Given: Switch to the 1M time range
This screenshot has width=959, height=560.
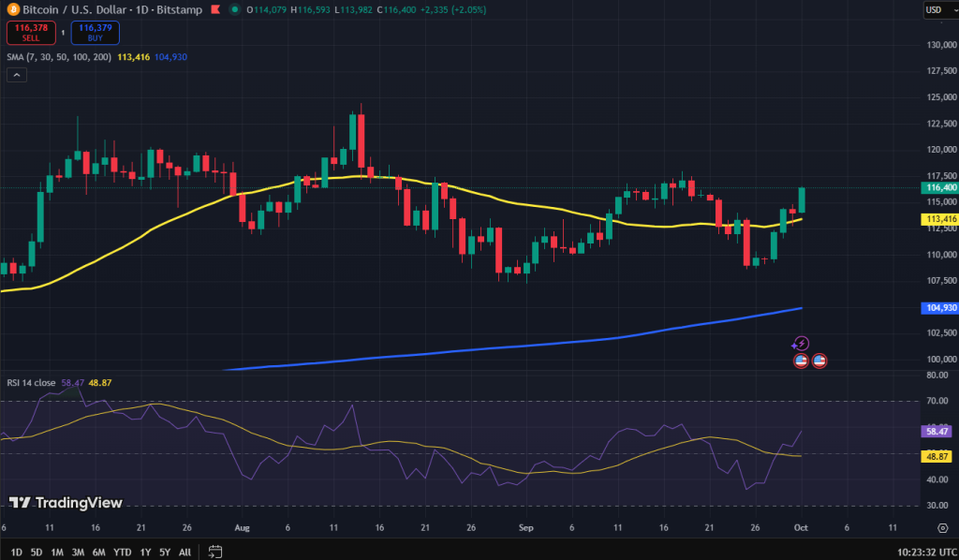Looking at the screenshot, I should 57,553.
